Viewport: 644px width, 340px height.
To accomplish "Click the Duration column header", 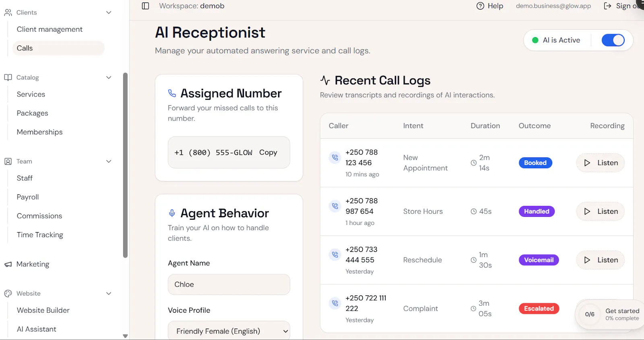I will point(485,126).
